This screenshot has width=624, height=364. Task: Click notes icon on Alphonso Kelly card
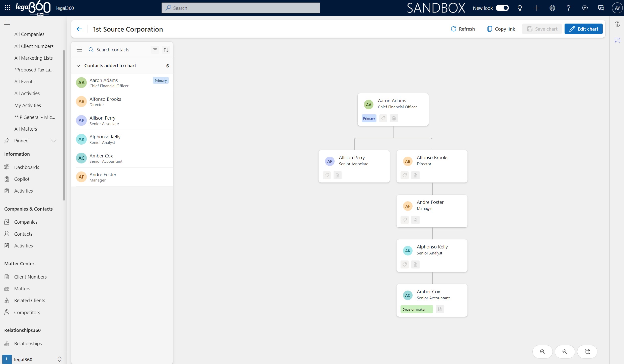pos(415,264)
